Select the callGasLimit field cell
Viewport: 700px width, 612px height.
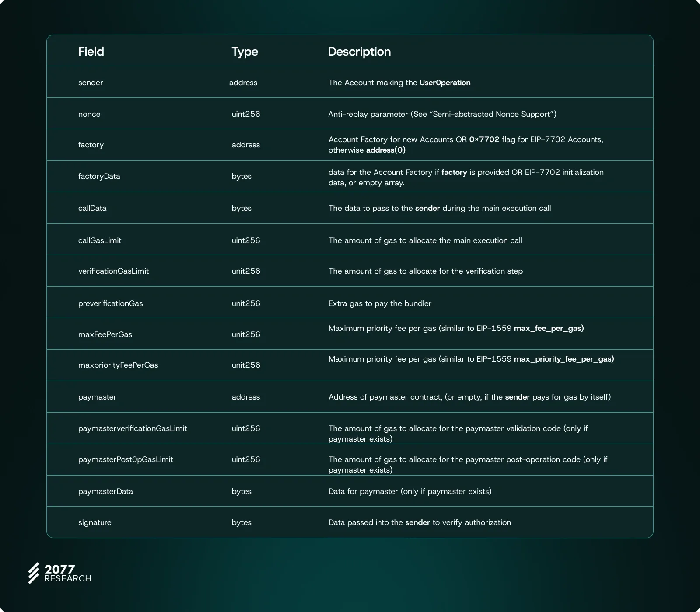pyautogui.click(x=100, y=240)
